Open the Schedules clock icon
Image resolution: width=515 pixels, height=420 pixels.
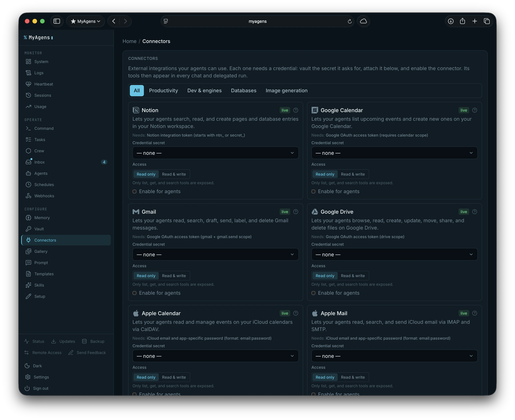(x=28, y=185)
